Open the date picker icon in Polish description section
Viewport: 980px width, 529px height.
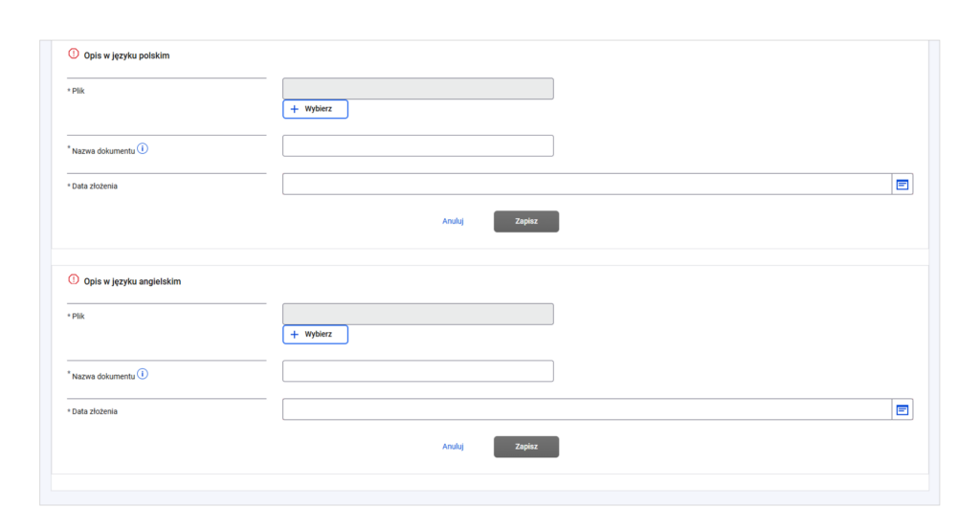point(902,184)
